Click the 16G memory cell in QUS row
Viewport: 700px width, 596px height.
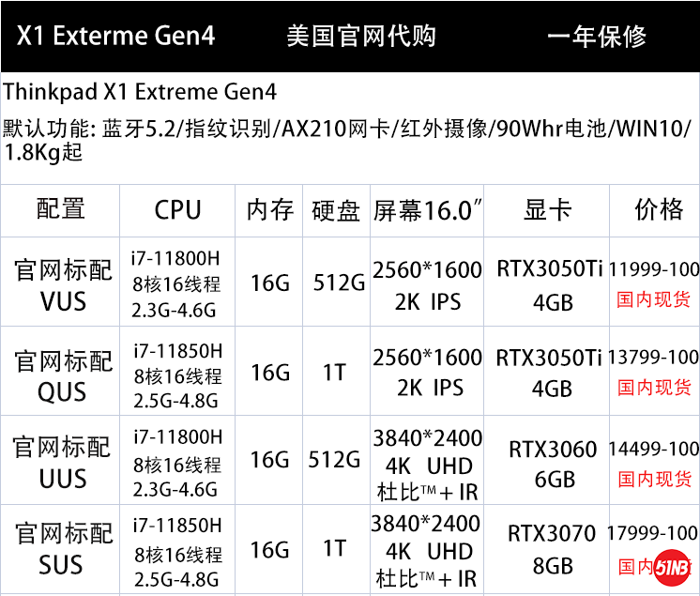coord(270,373)
